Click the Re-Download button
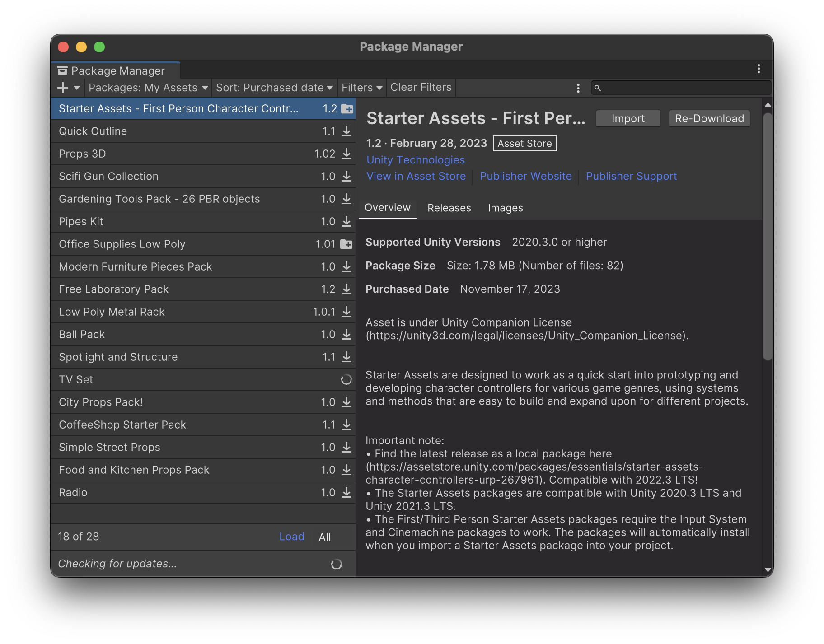824x644 pixels. click(709, 119)
